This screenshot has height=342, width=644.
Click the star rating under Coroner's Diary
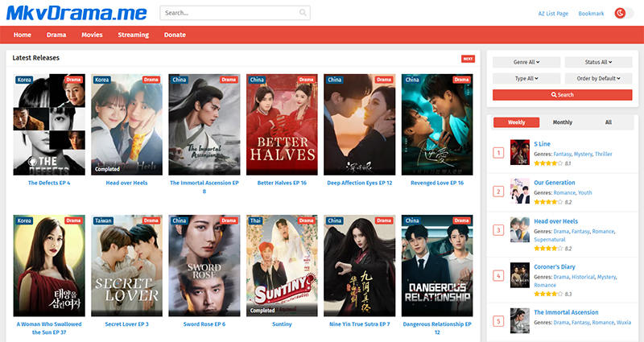click(548, 294)
